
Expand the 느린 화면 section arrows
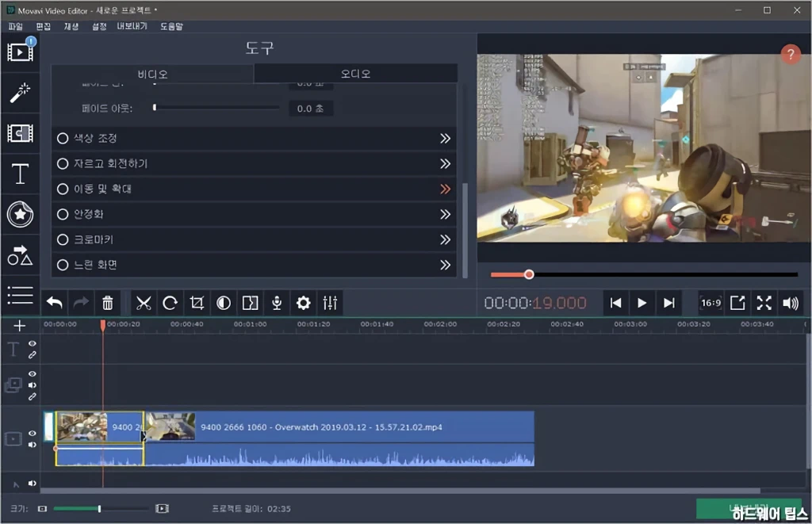pyautogui.click(x=446, y=265)
